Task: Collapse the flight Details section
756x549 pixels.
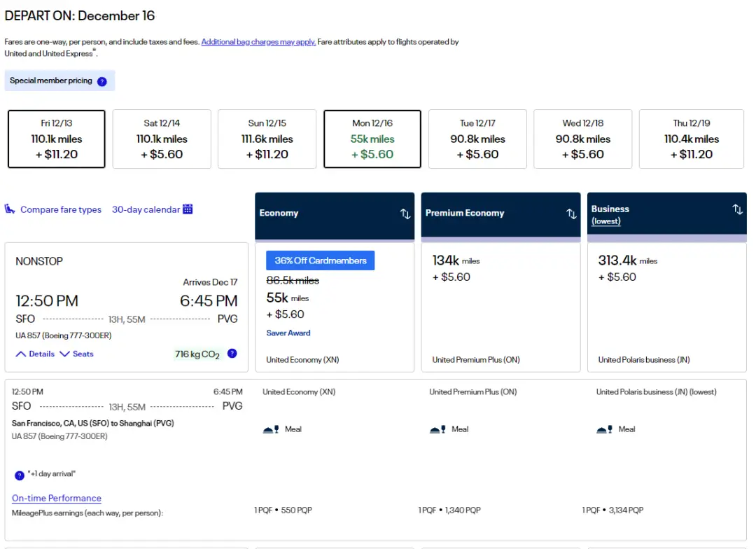Action: tap(35, 354)
